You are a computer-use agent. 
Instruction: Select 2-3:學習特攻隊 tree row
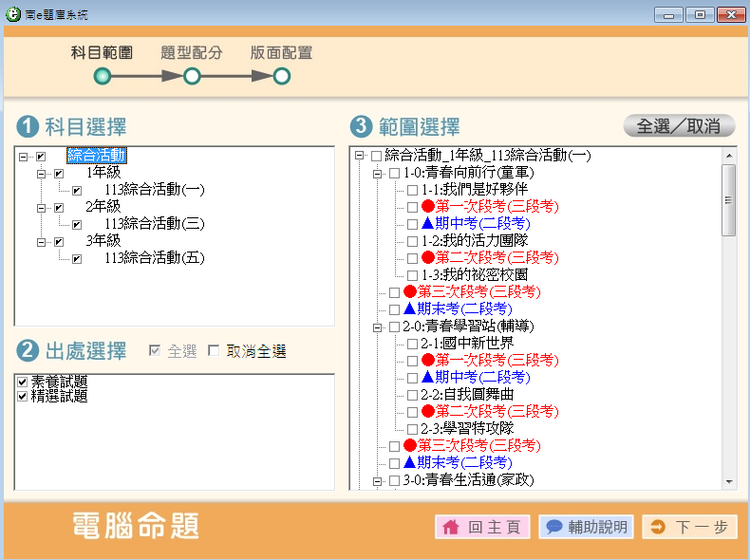(467, 428)
